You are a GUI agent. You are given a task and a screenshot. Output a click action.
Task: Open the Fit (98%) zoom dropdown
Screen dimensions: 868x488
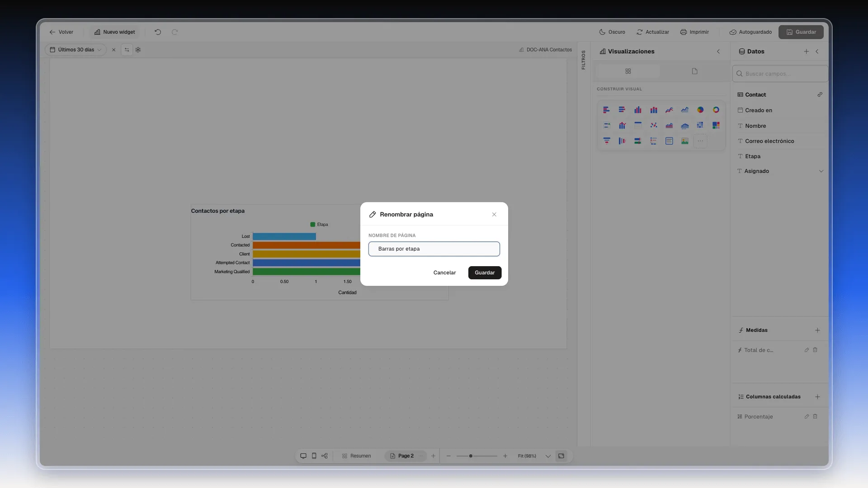534,456
